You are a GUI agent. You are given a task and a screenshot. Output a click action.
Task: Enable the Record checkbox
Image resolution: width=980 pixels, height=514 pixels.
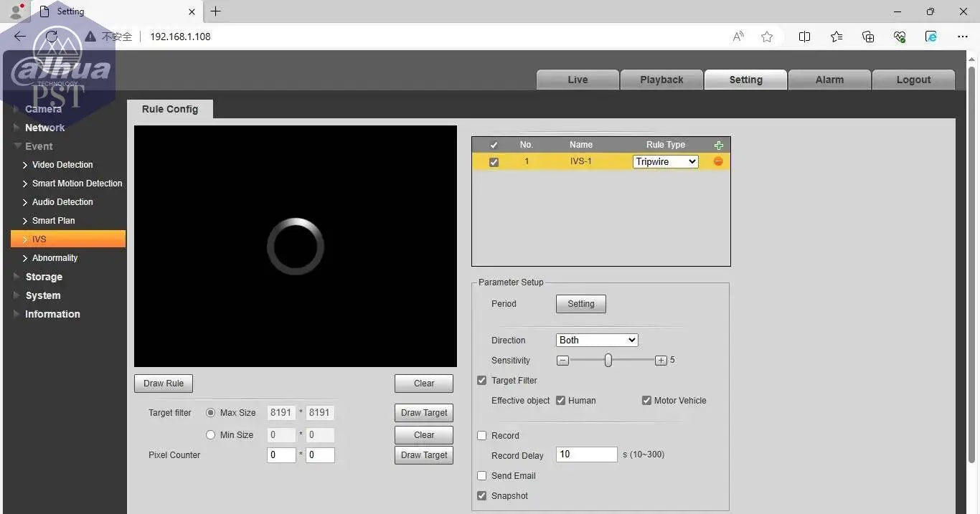(482, 436)
